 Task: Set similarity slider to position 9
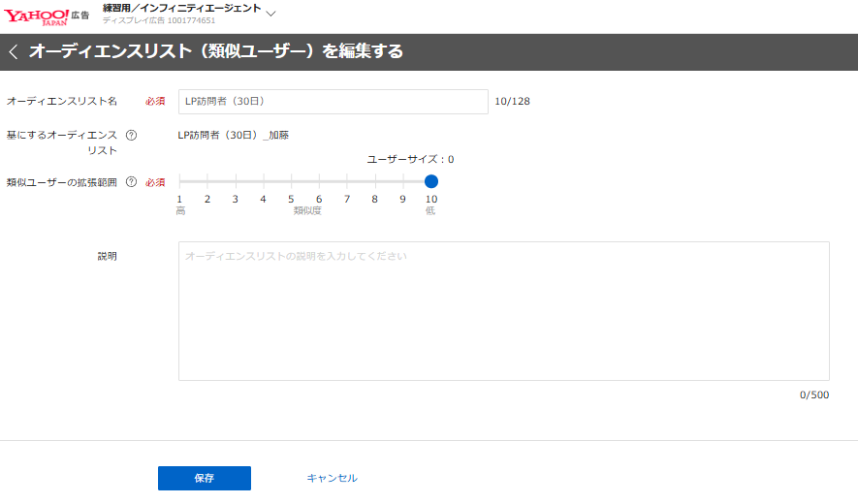[403, 181]
